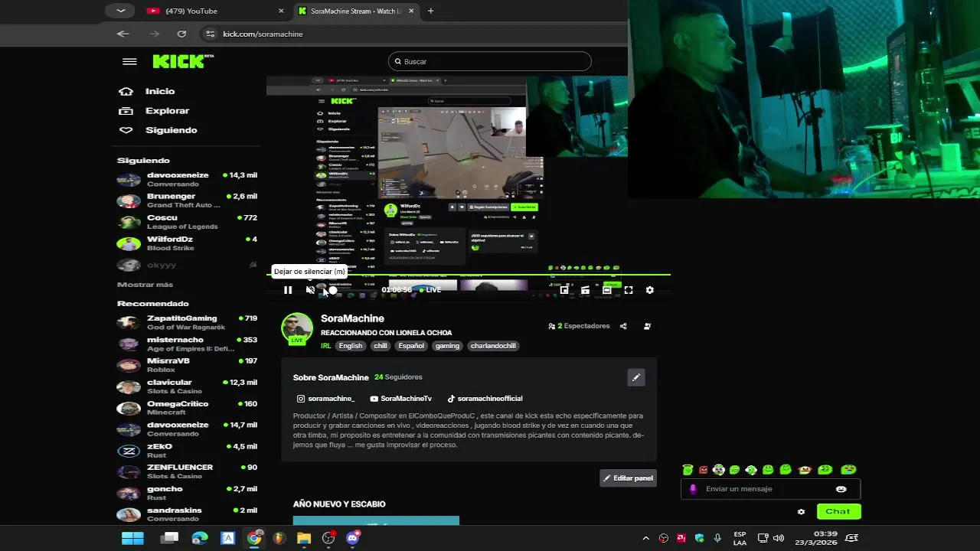Select the IRL category link

click(x=326, y=346)
